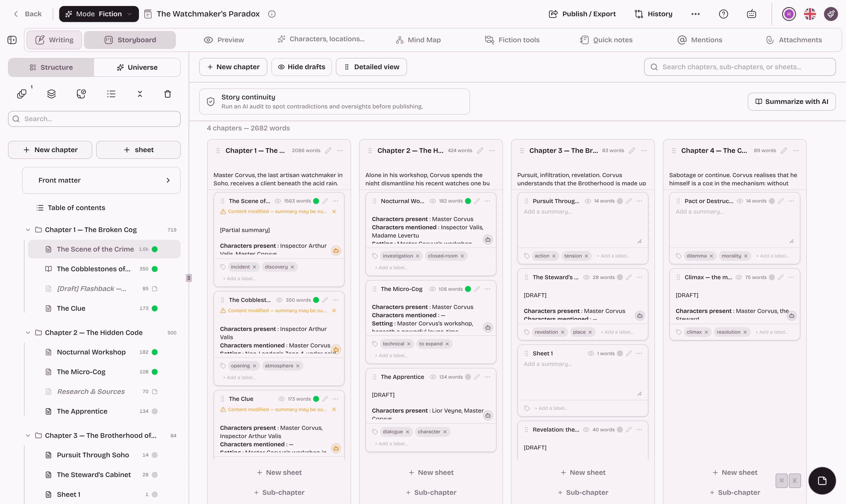Image resolution: width=846 pixels, height=504 pixels.
Task: Toggle visibility eye on Pursuit Through Soho card
Action: (588, 201)
